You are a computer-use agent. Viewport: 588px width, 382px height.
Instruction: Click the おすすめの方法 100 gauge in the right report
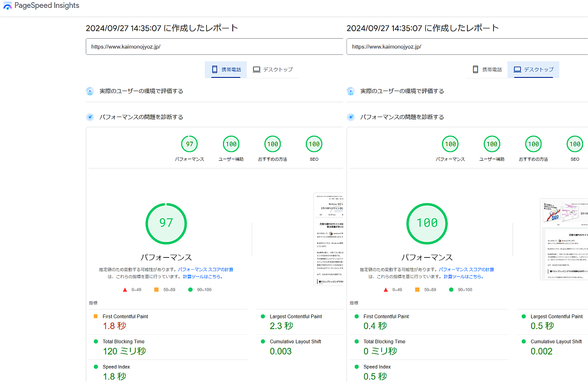click(x=533, y=144)
